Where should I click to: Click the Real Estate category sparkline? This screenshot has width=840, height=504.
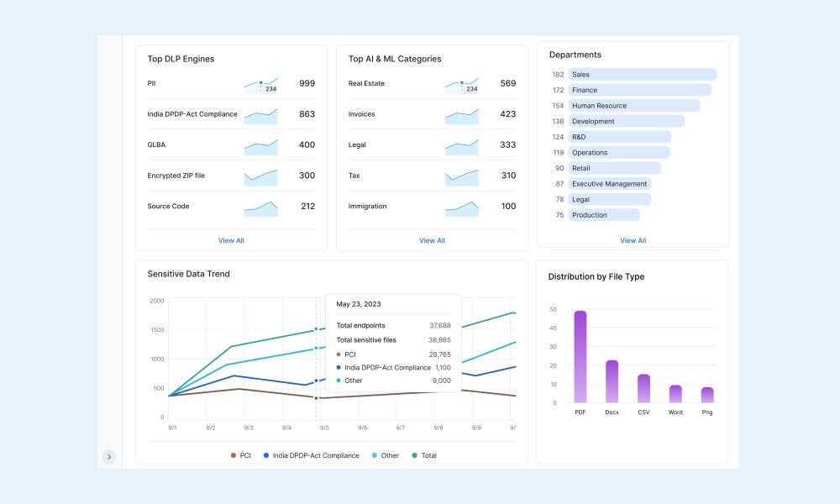[461, 84]
